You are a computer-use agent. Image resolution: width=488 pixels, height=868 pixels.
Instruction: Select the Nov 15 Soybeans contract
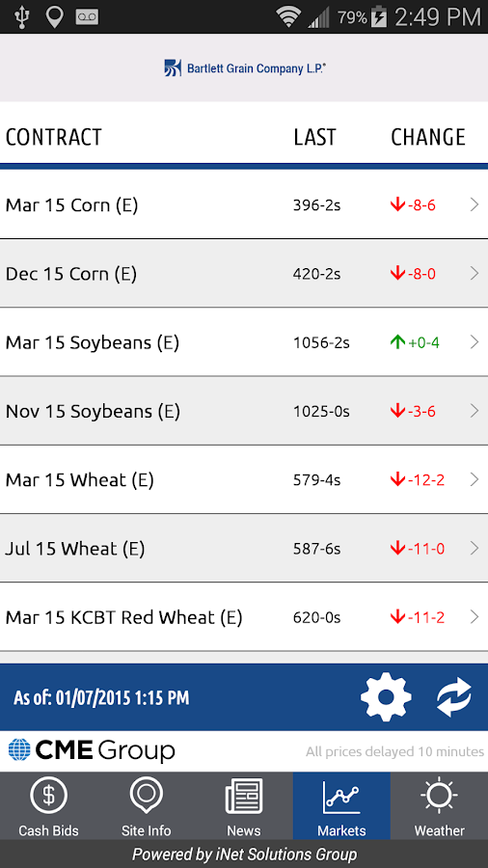[x=244, y=411]
